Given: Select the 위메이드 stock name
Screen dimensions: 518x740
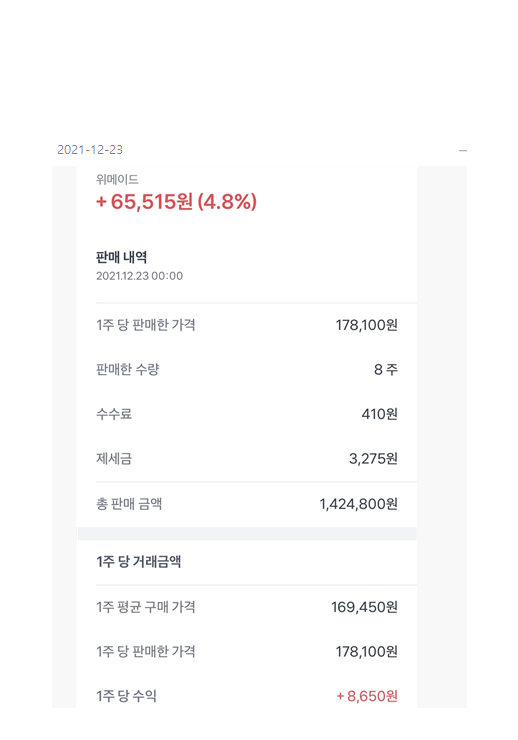Looking at the screenshot, I should click(x=117, y=179).
